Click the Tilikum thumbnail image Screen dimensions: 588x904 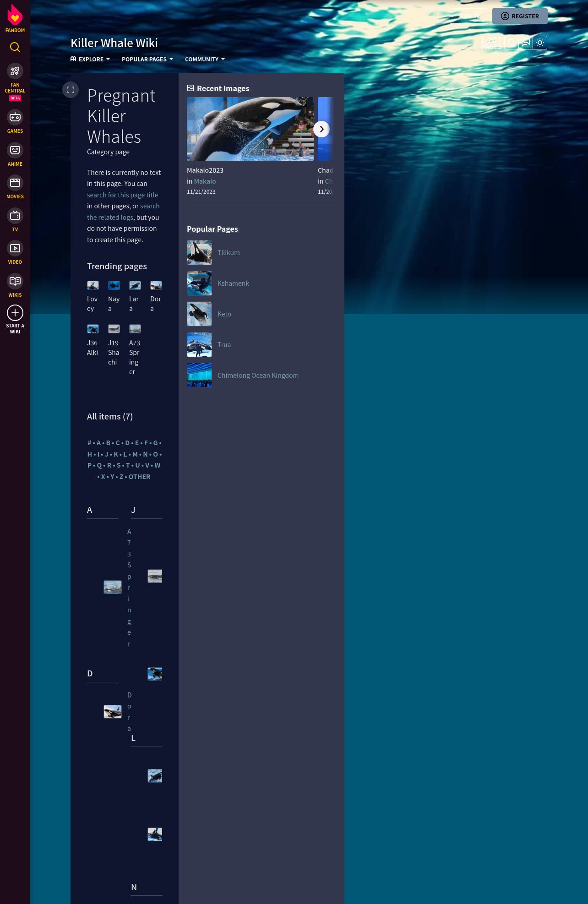199,253
